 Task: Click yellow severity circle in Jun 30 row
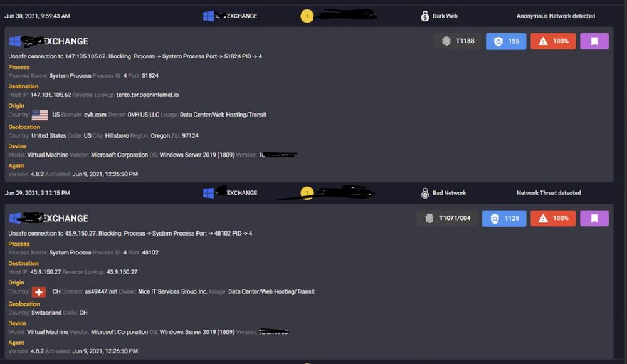tap(307, 16)
